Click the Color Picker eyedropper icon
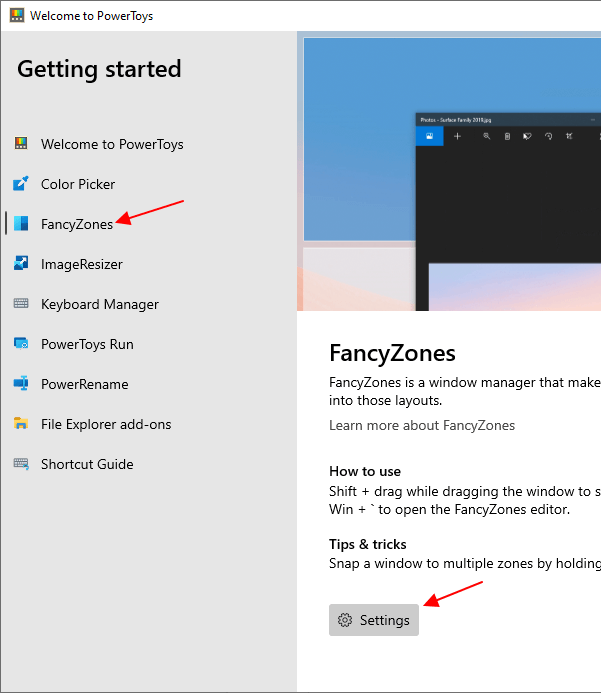 (x=21, y=183)
